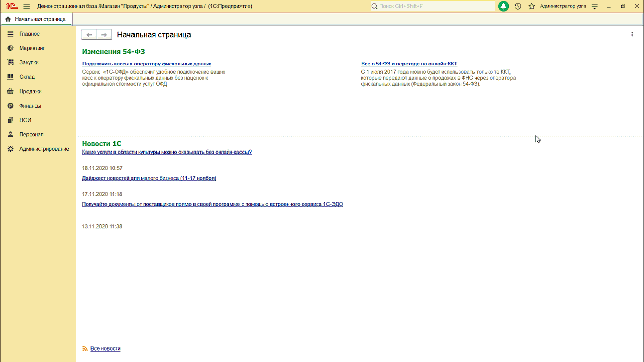Open the Все новости link
644x362 pixels.
tap(105, 348)
